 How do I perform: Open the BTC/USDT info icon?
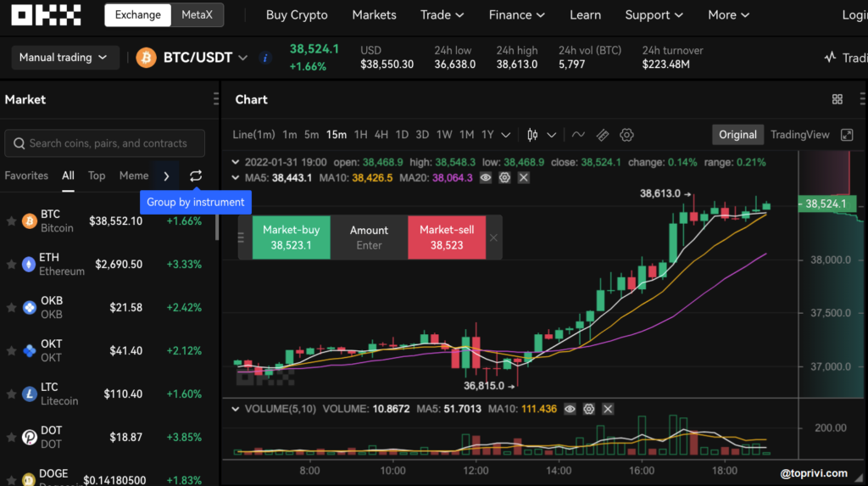point(265,58)
